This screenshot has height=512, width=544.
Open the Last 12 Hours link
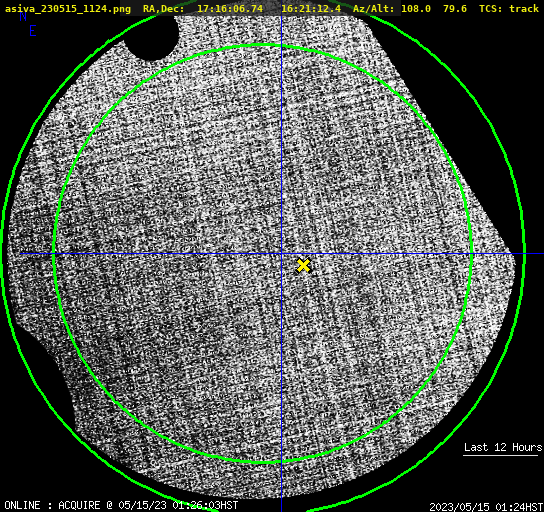pos(503,447)
